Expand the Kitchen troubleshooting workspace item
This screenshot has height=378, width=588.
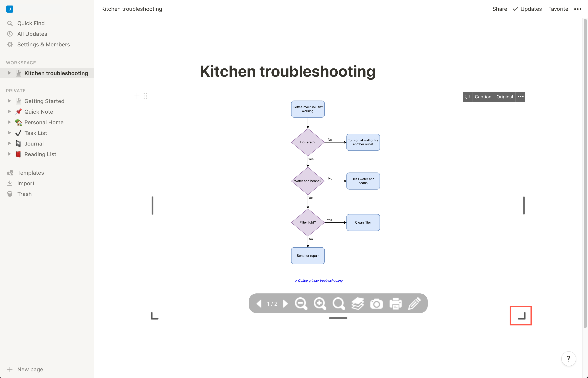point(9,73)
